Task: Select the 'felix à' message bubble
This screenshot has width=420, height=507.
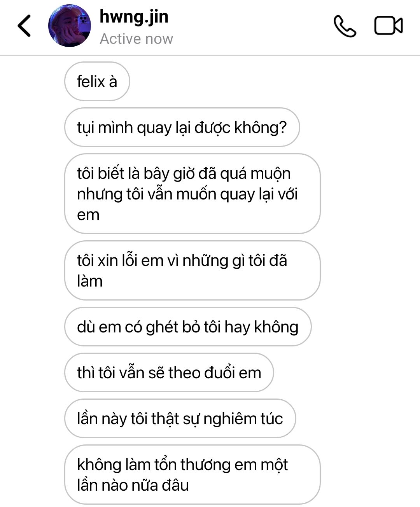Action: pyautogui.click(x=97, y=81)
